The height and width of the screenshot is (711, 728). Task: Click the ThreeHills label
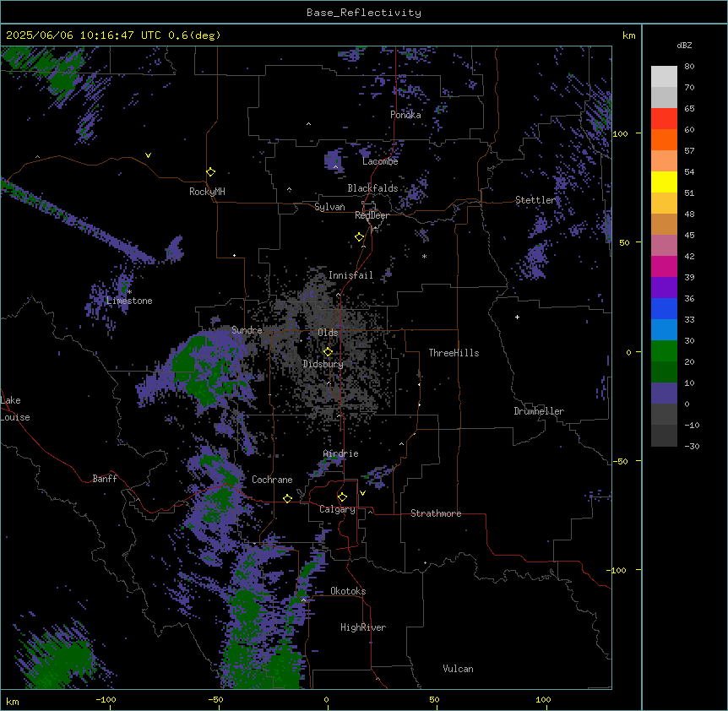coord(454,353)
